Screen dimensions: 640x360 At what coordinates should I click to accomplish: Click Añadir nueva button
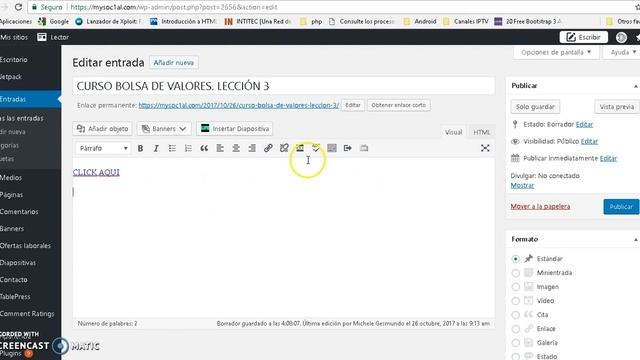click(173, 62)
